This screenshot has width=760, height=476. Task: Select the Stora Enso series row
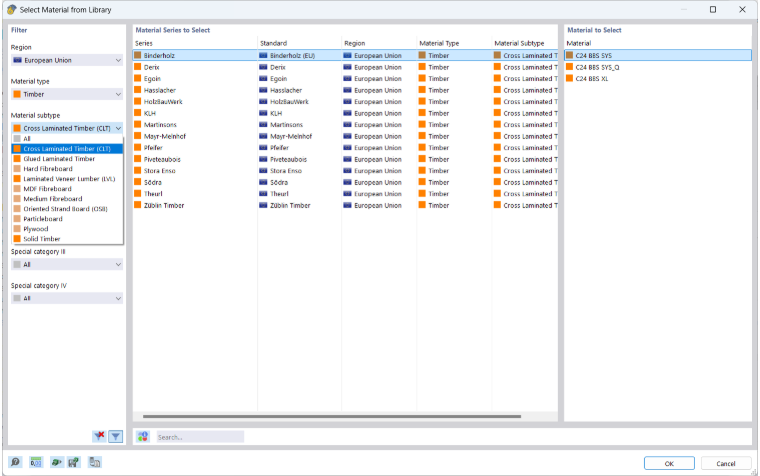(345, 171)
